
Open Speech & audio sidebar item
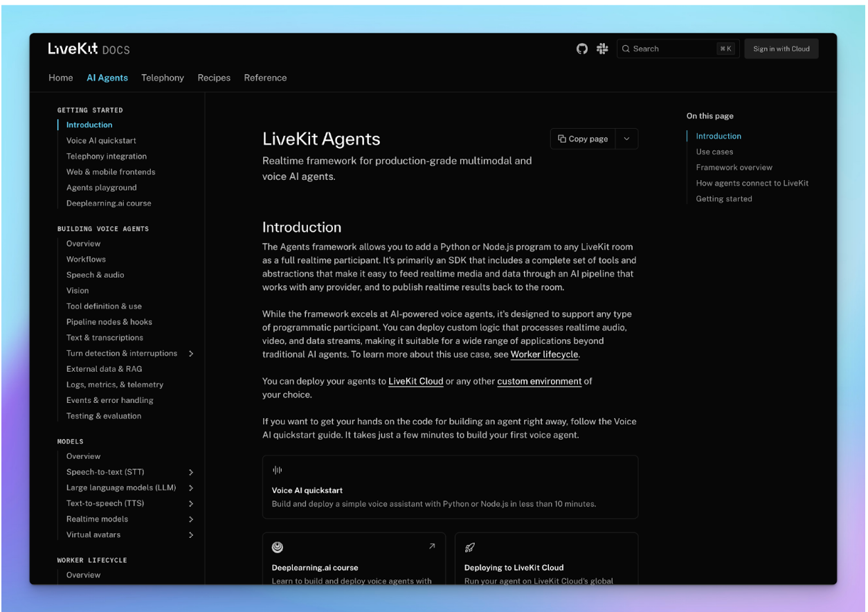tap(96, 275)
